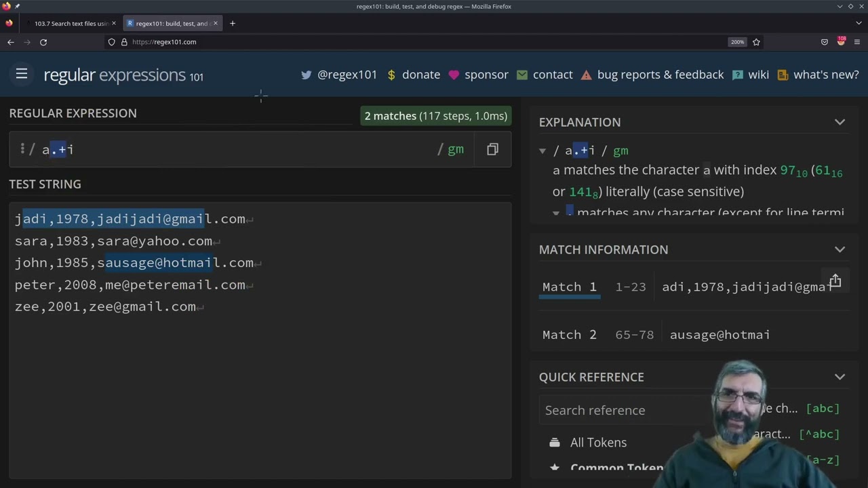The height and width of the screenshot is (488, 868).
Task: Close the 103.7 Search text files tab
Action: (x=114, y=23)
